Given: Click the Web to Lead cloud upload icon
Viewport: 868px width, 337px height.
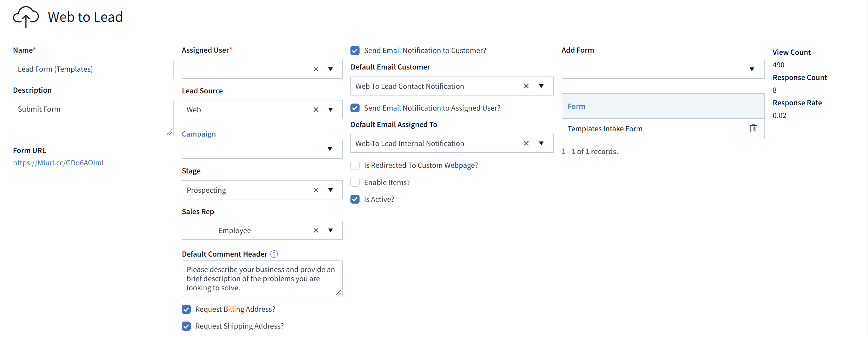Looking at the screenshot, I should pos(26,17).
